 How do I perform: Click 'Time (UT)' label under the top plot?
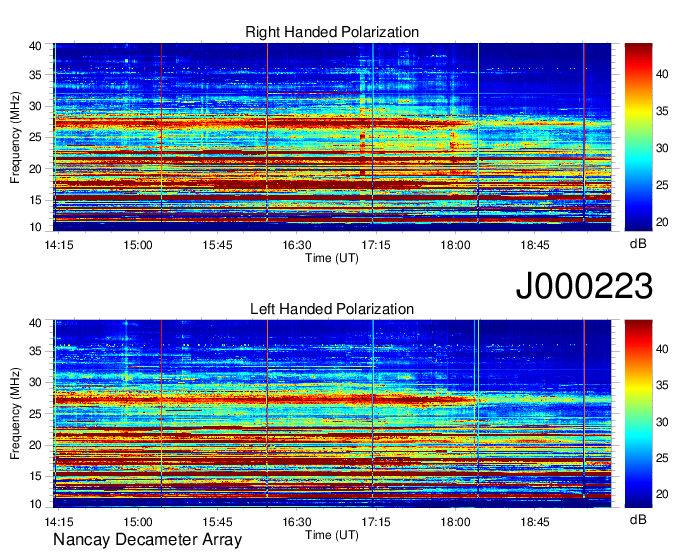pos(332,258)
